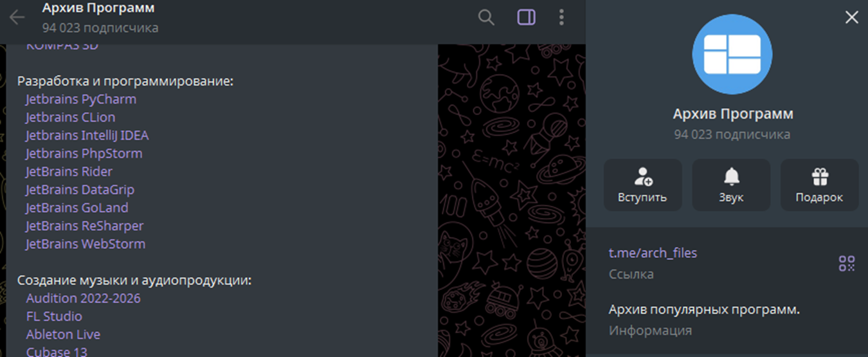Open the Ableton Live link
Screen dimensions: 868x357
pyautogui.click(x=63, y=334)
